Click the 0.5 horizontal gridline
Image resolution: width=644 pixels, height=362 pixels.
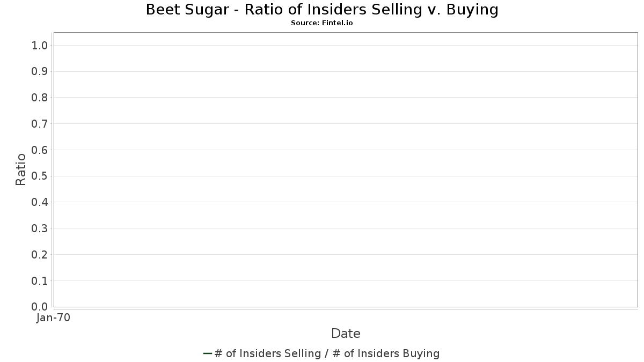tap(346, 176)
